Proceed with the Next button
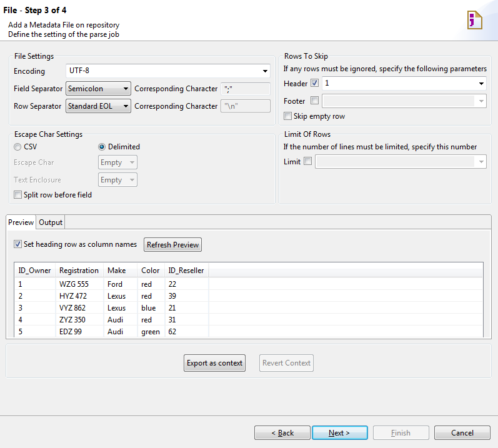 (x=339, y=433)
